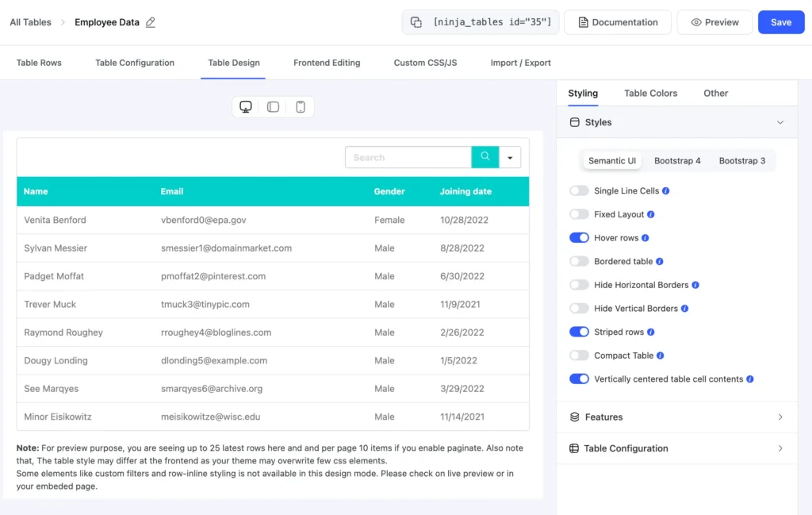
Task: Click the copy shortcode icon
Action: pos(416,22)
